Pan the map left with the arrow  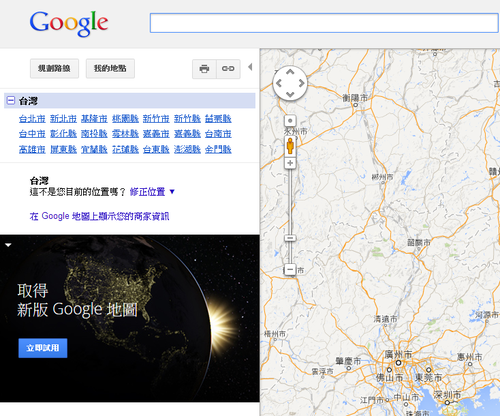tap(279, 83)
